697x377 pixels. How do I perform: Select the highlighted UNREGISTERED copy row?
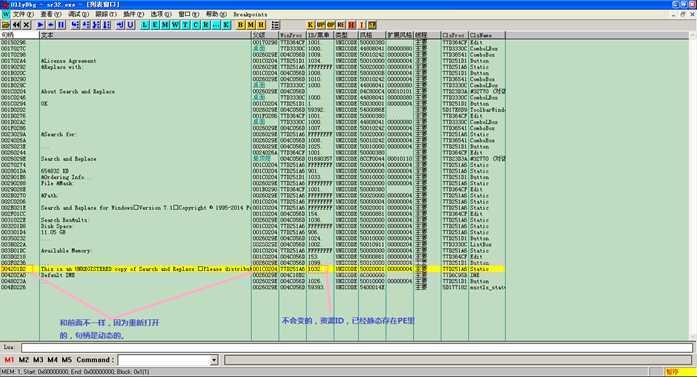(x=252, y=269)
